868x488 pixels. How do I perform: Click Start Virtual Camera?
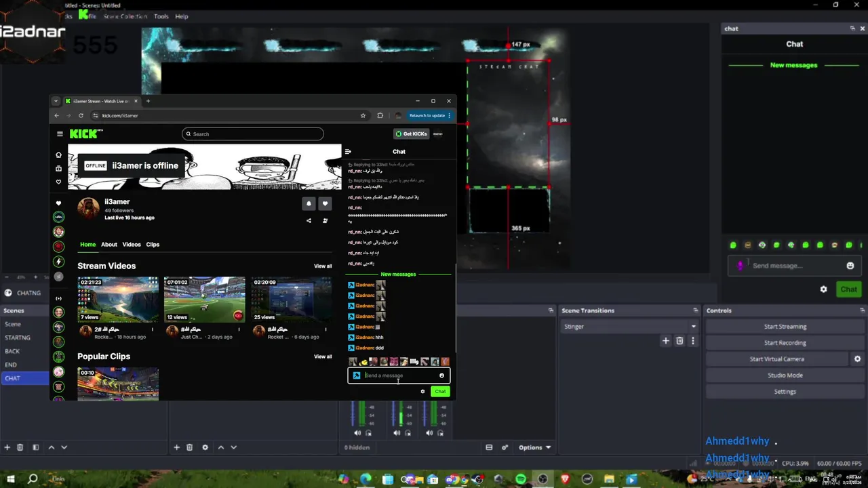(x=777, y=359)
